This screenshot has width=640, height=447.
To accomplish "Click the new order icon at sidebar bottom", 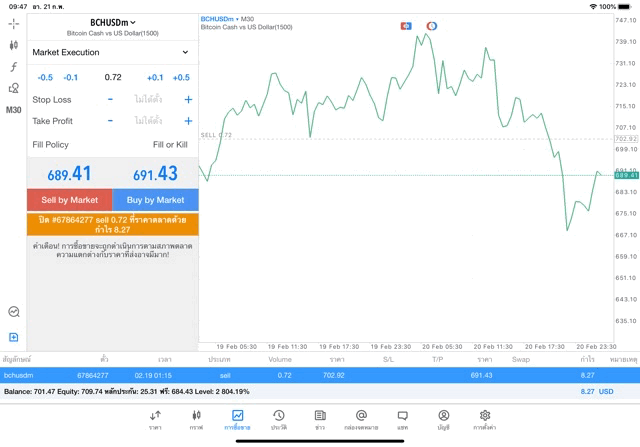I will [13, 337].
